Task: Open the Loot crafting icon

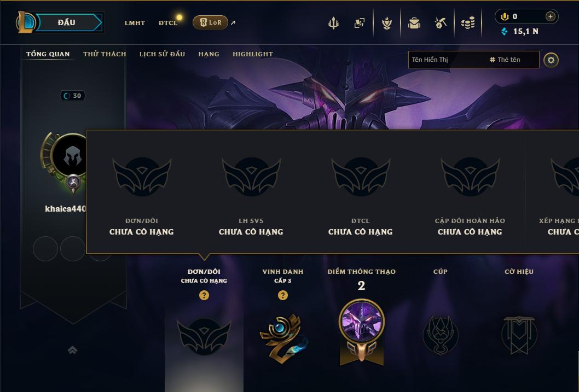Action: coord(386,23)
